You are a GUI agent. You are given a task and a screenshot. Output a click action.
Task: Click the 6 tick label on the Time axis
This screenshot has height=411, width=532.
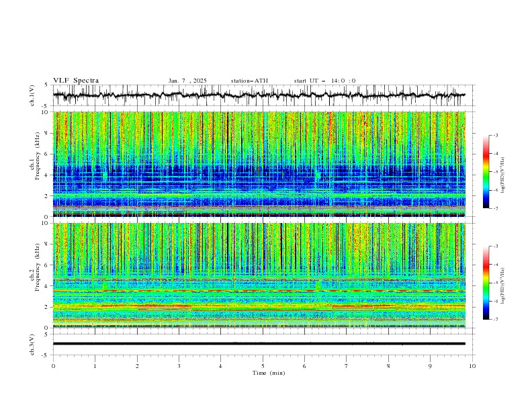tap(304, 366)
